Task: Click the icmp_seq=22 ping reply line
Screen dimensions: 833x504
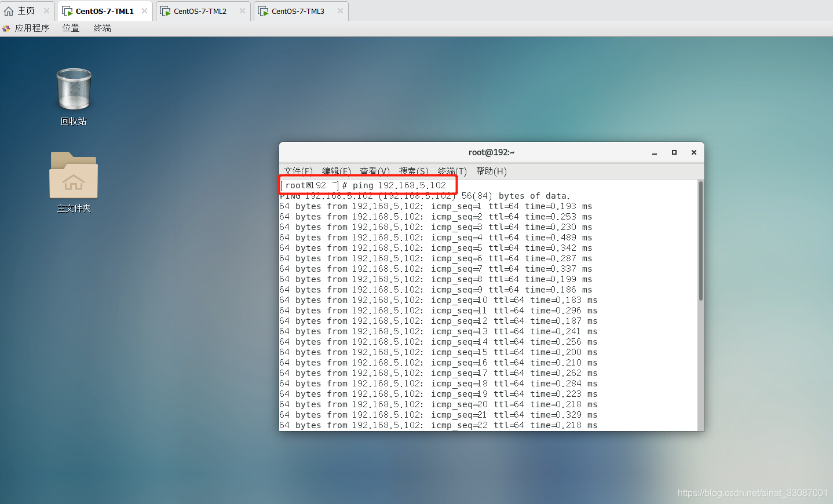Action: 438,425
